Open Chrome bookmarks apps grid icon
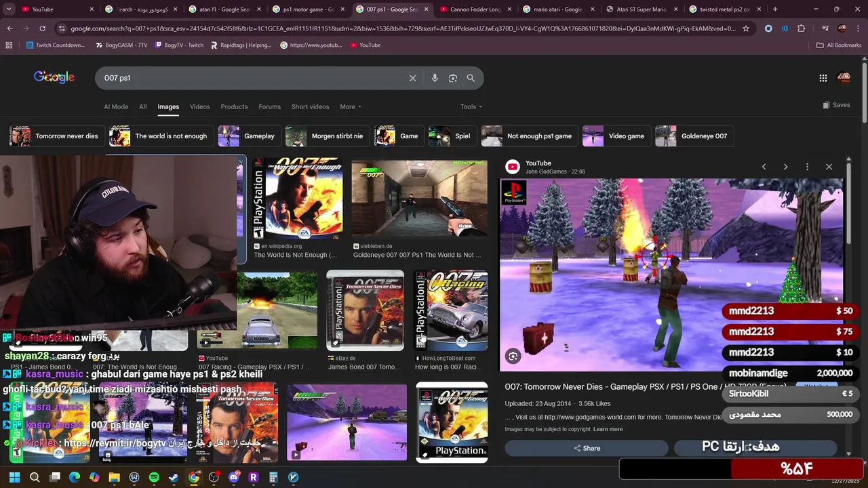 point(9,45)
